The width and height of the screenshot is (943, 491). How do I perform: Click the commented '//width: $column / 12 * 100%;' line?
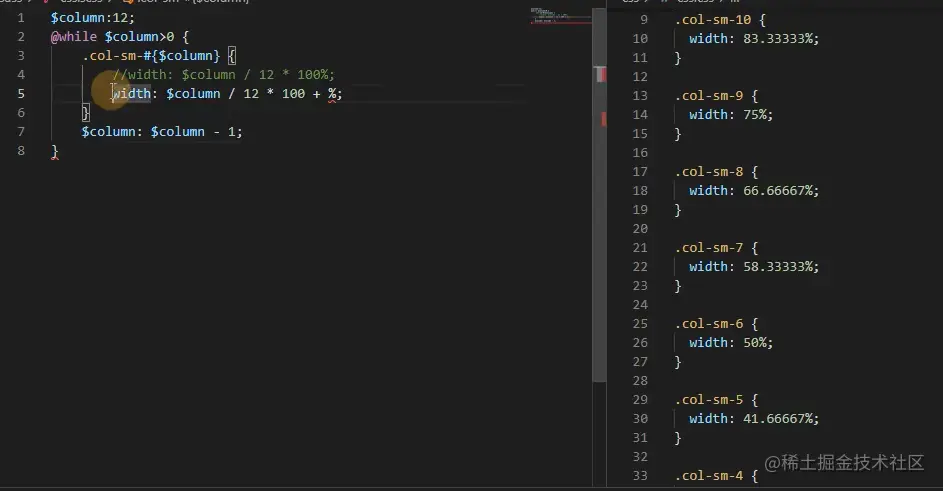click(x=223, y=75)
